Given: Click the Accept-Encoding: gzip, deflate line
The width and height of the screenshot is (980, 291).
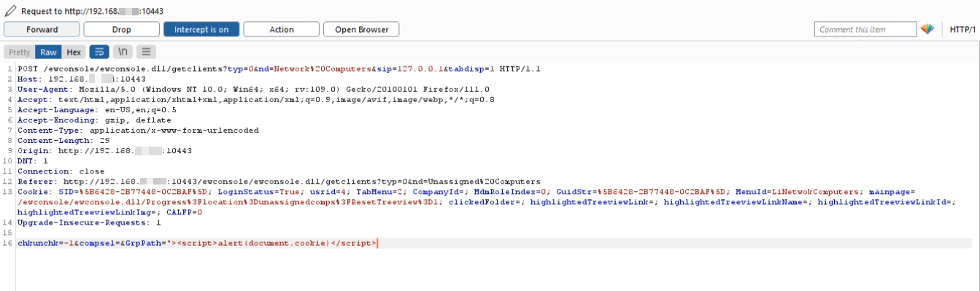Looking at the screenshot, I should pos(94,120).
